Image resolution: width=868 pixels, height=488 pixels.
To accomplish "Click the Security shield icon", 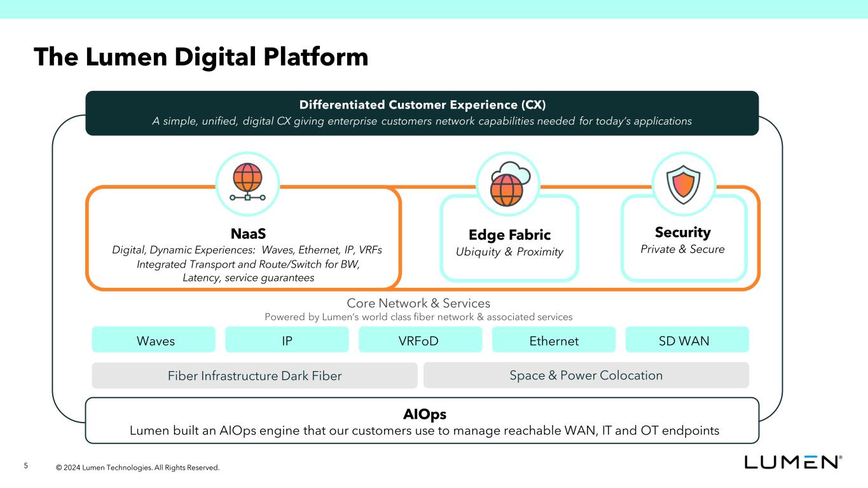I will tap(684, 183).
